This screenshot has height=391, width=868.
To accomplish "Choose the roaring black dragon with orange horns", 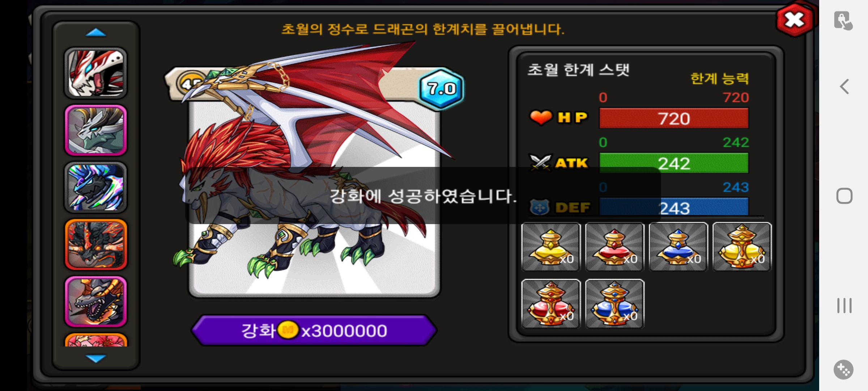I will pyautogui.click(x=96, y=302).
